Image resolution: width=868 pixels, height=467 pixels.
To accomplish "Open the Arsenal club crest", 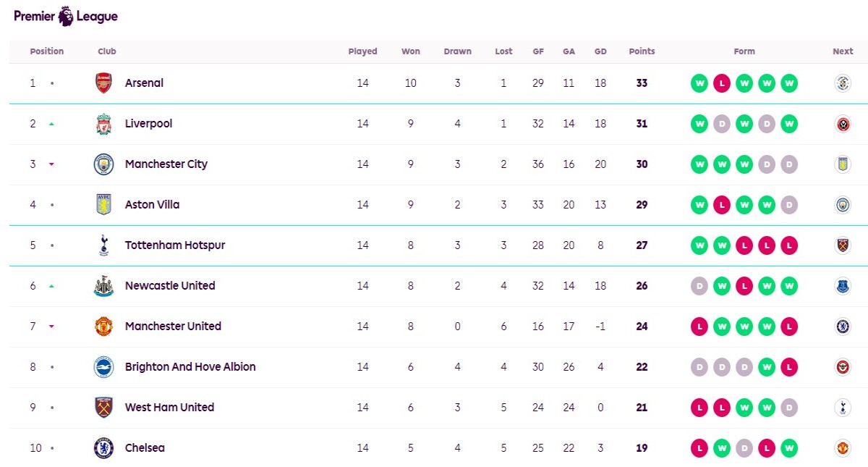I will tap(103, 83).
